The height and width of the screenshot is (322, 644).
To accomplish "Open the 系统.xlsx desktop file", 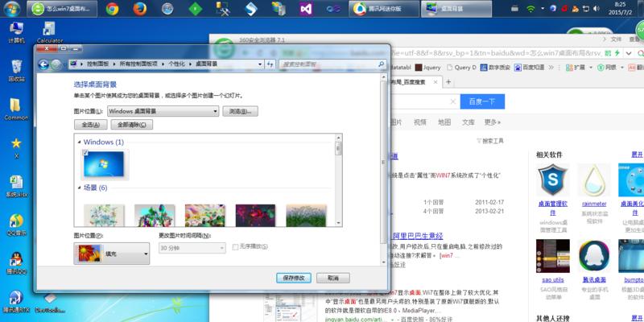I will click(x=16, y=187).
